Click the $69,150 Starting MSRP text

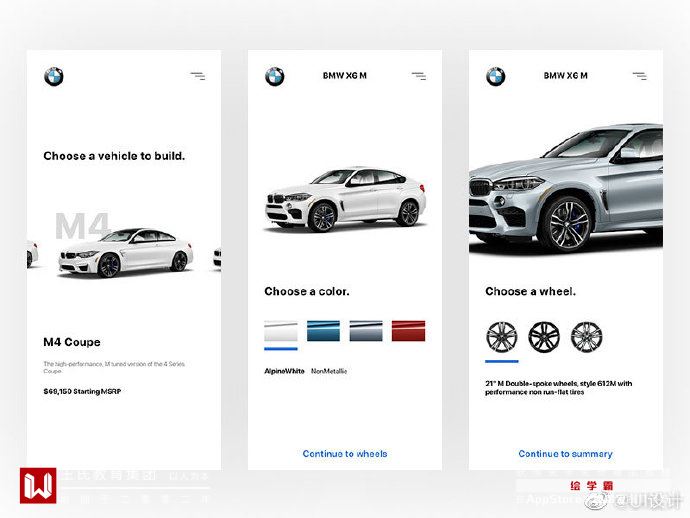tap(82, 391)
